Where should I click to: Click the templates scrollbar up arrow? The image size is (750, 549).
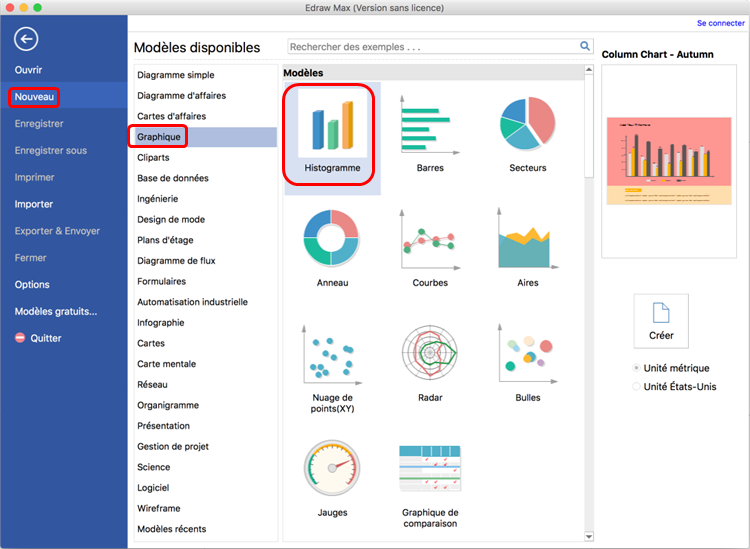pyautogui.click(x=589, y=70)
